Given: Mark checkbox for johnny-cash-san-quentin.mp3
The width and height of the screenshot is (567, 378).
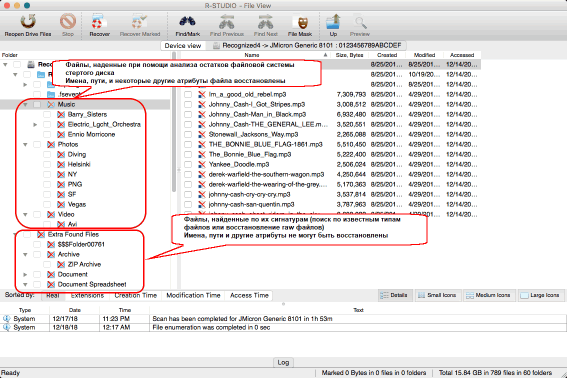Looking at the screenshot, I should point(188,204).
